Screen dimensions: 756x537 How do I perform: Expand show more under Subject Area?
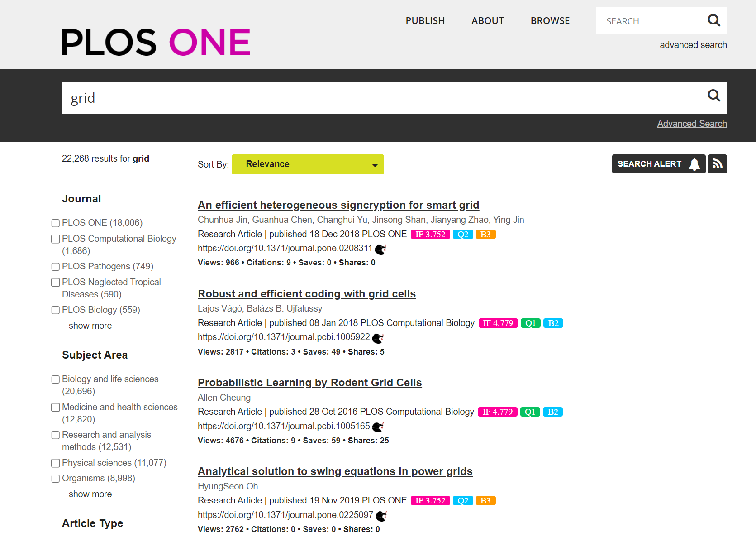click(90, 494)
